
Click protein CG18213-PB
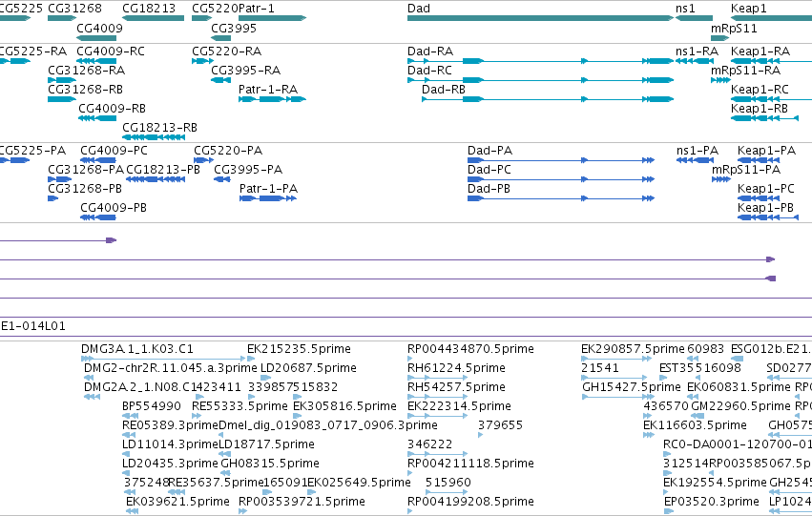tap(156, 179)
